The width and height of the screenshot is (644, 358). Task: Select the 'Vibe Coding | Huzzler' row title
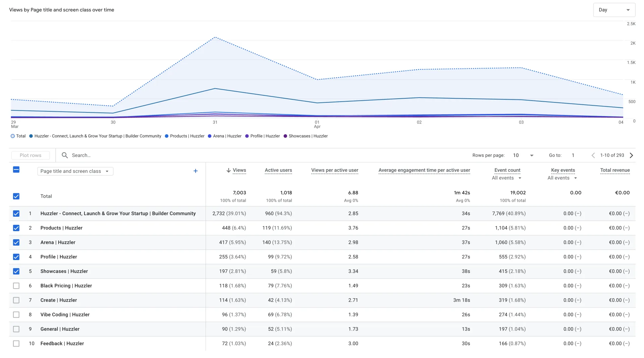(x=65, y=315)
